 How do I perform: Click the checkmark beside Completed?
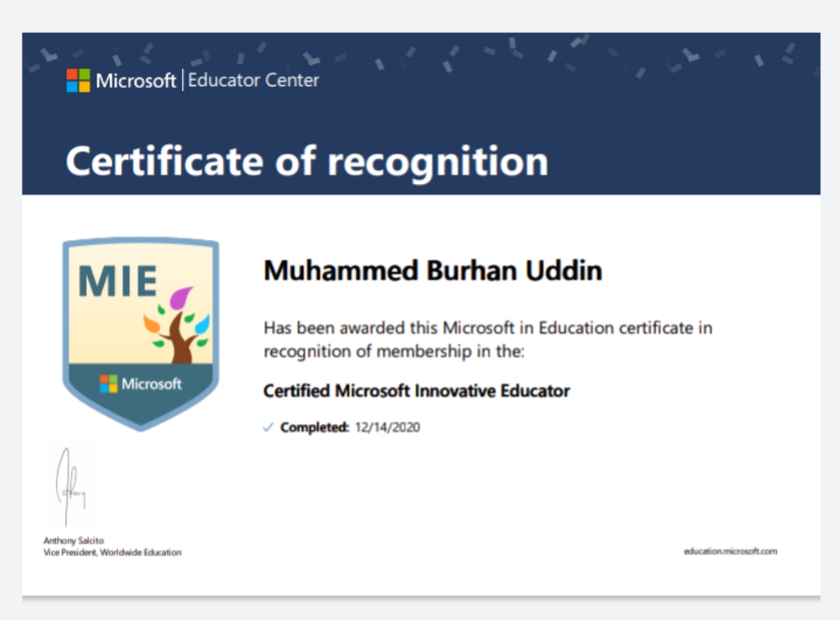tap(268, 428)
